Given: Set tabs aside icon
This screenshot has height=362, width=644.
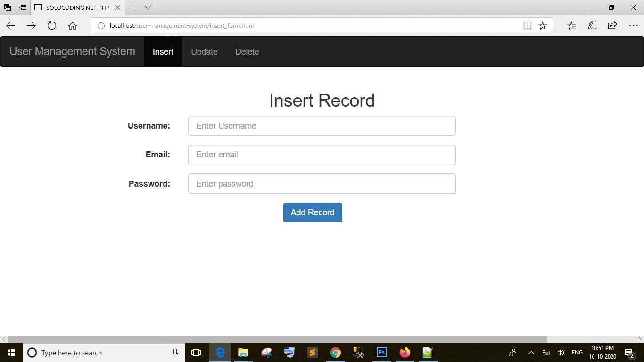Looking at the screenshot, I should (x=23, y=8).
